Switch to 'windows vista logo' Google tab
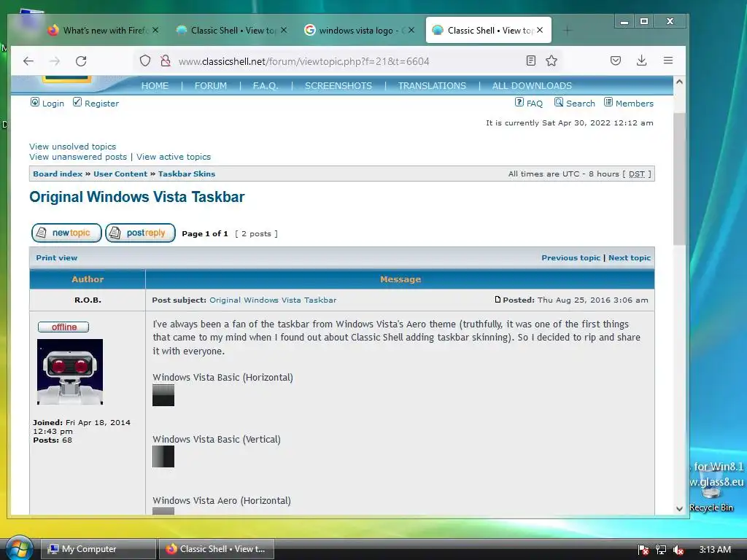Image resolution: width=747 pixels, height=560 pixels. coord(360,31)
